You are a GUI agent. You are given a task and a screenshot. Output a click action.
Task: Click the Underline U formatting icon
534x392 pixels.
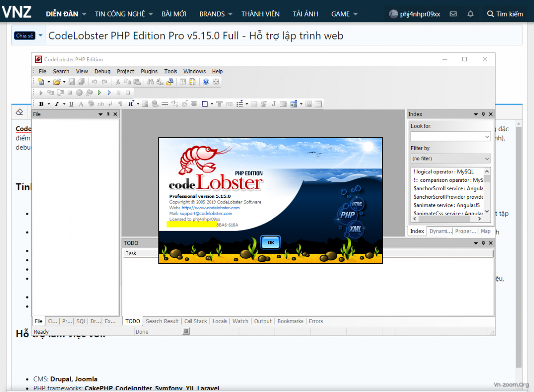(x=71, y=104)
